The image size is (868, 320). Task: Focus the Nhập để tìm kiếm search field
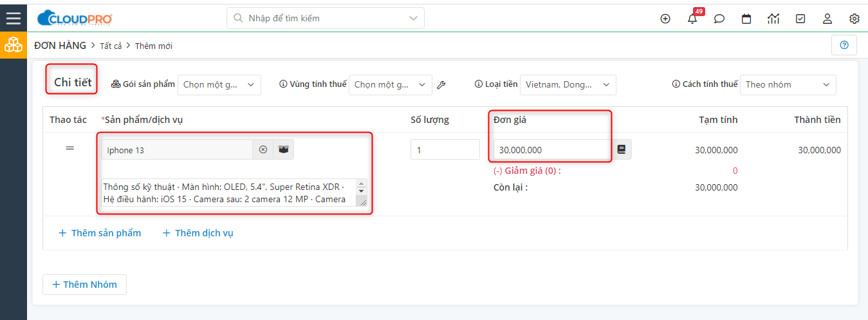pyautogui.click(x=326, y=18)
